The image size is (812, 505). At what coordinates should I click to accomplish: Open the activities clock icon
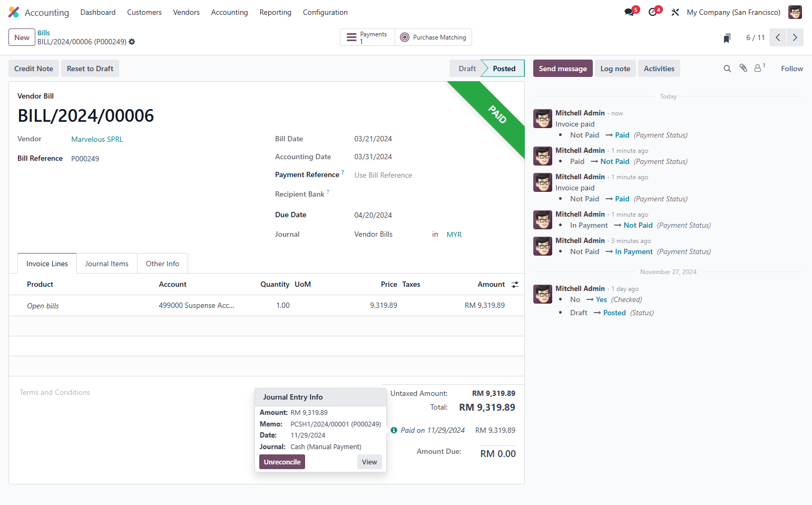coord(652,12)
